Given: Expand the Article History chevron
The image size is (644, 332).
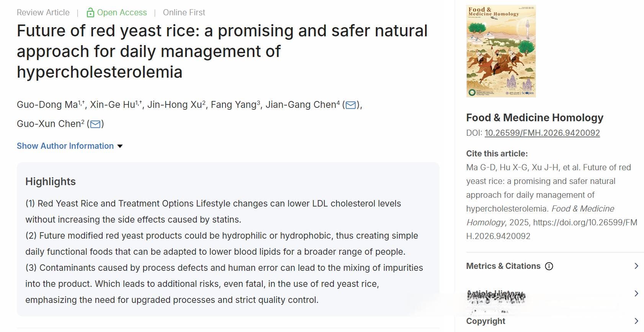Looking at the screenshot, I should pos(636,293).
